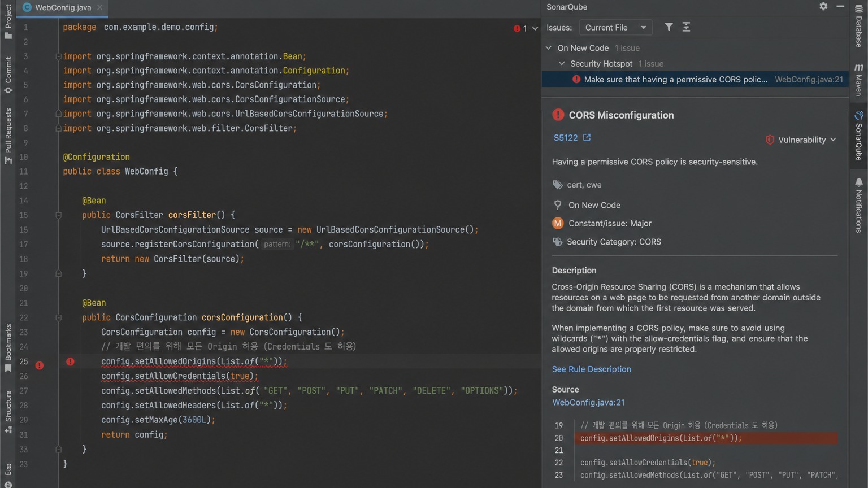Click the setMaxAge(3600L) line
868x488 pixels.
(x=158, y=420)
